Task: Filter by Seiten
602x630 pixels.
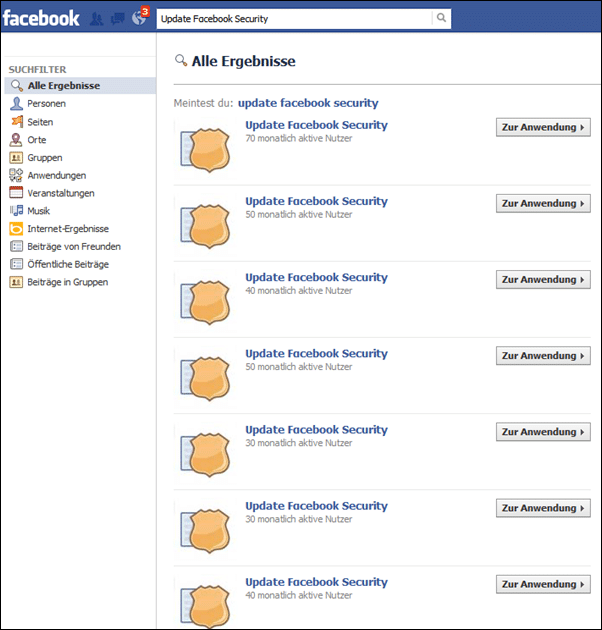Action: 40,122
